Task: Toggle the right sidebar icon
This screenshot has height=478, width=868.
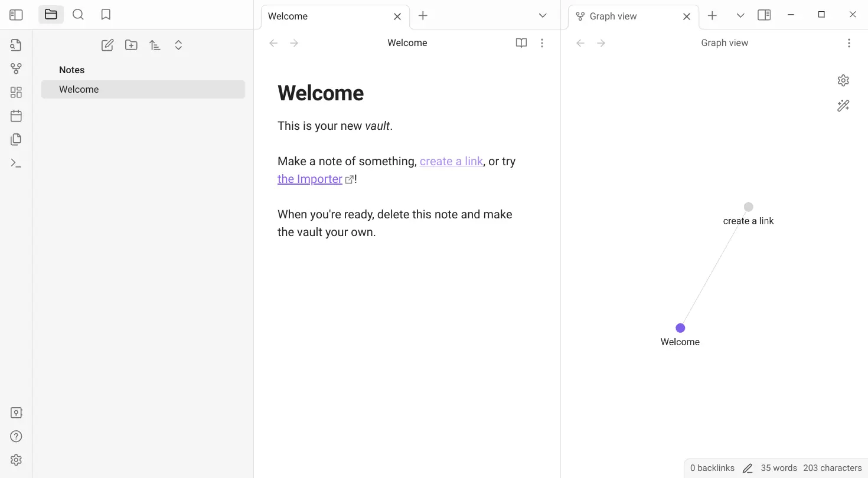Action: click(x=764, y=15)
